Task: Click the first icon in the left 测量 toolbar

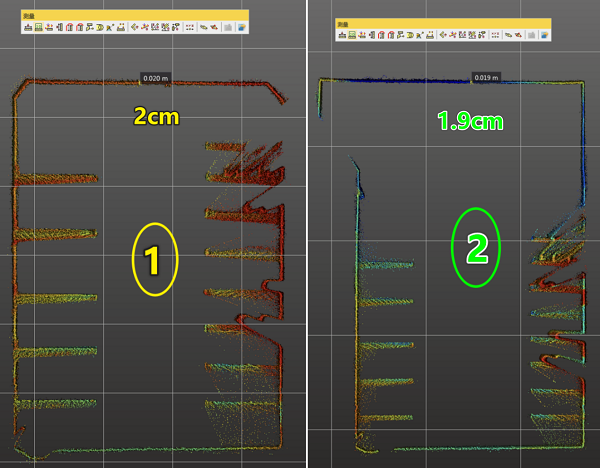Action: pyautogui.click(x=27, y=28)
